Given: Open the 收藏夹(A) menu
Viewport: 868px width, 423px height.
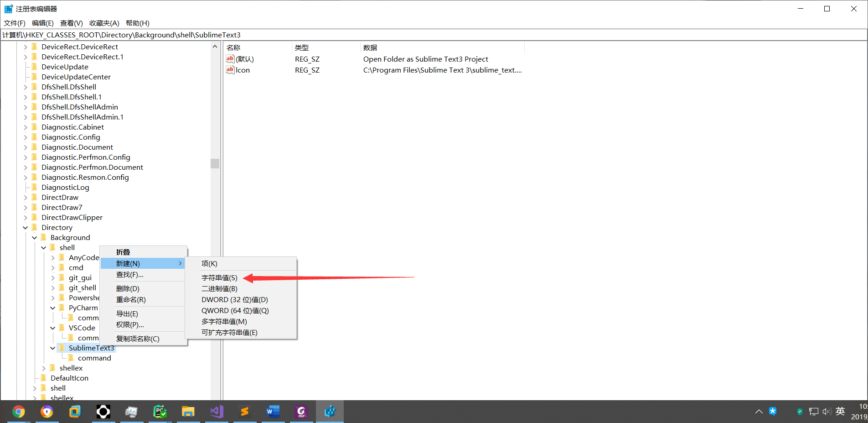Looking at the screenshot, I should (104, 23).
